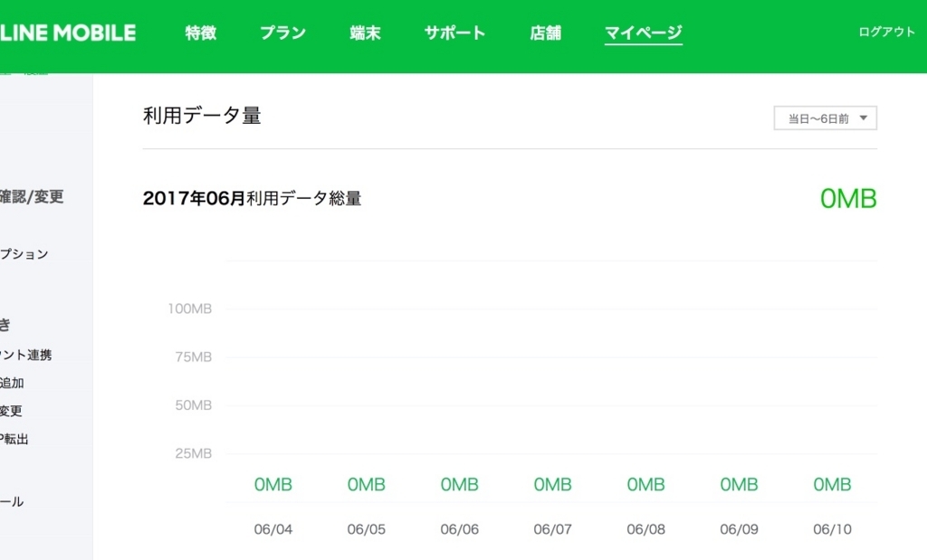927x560 pixels.
Task: Click the メール sidebar item
Action: coord(14,501)
